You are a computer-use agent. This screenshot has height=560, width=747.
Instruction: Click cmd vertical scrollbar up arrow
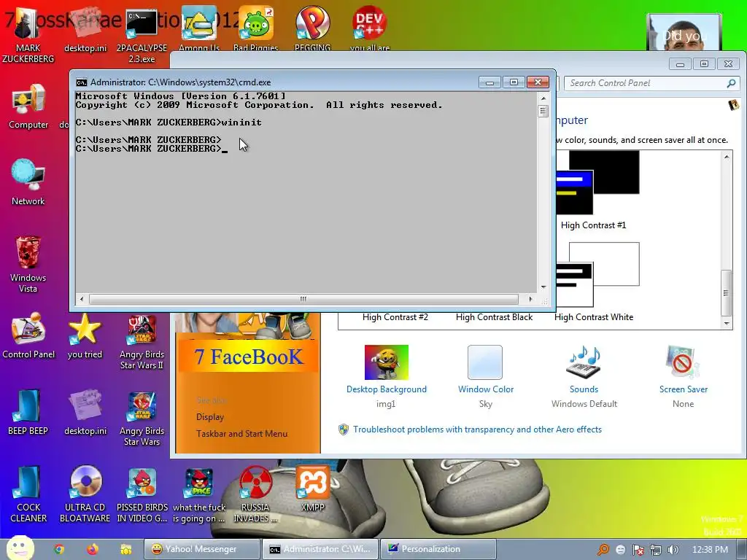point(543,98)
